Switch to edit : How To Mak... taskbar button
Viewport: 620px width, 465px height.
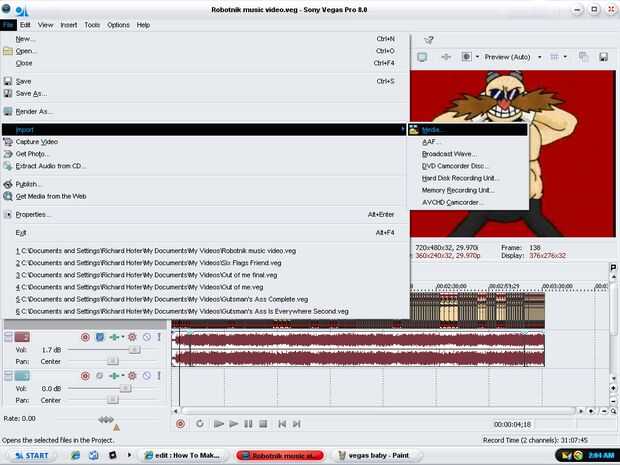click(184, 456)
